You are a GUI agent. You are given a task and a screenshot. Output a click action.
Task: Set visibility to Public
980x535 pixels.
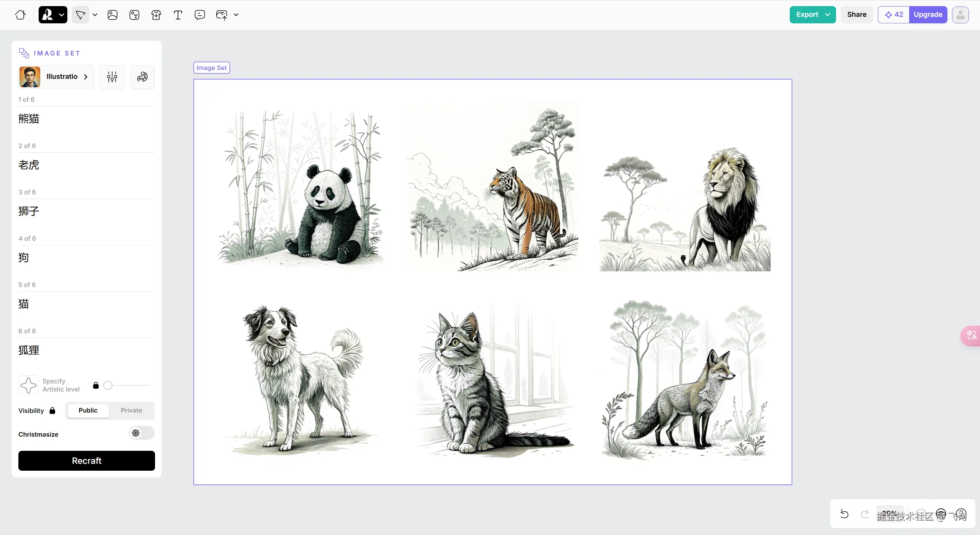point(88,410)
